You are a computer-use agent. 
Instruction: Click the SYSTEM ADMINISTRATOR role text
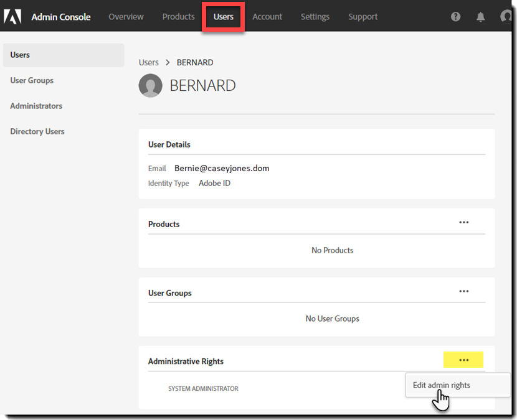203,389
